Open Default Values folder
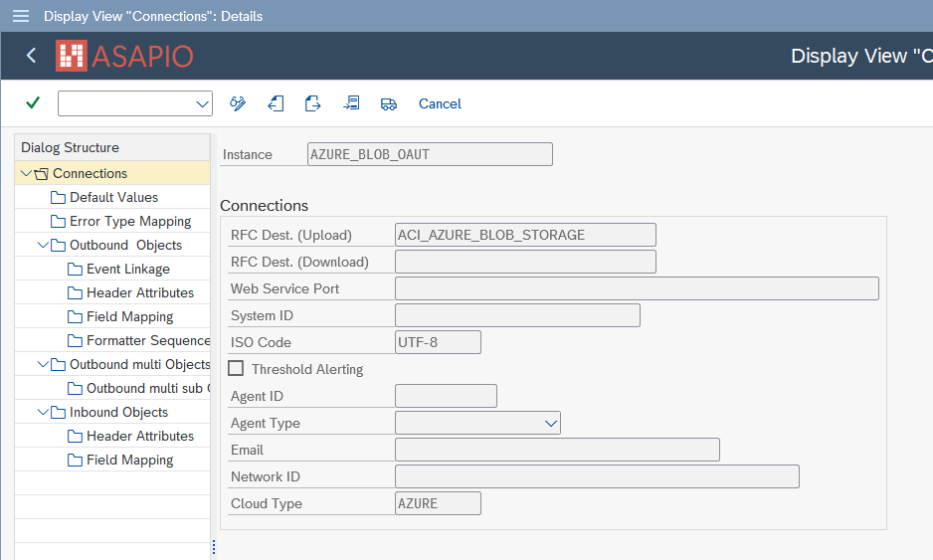The height and width of the screenshot is (560, 933). pos(113,197)
